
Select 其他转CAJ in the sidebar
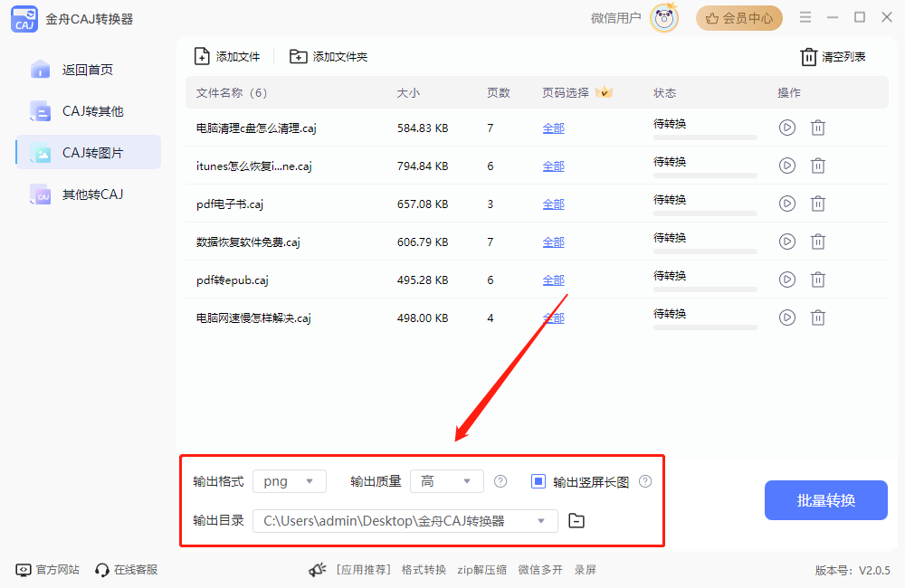(91, 194)
